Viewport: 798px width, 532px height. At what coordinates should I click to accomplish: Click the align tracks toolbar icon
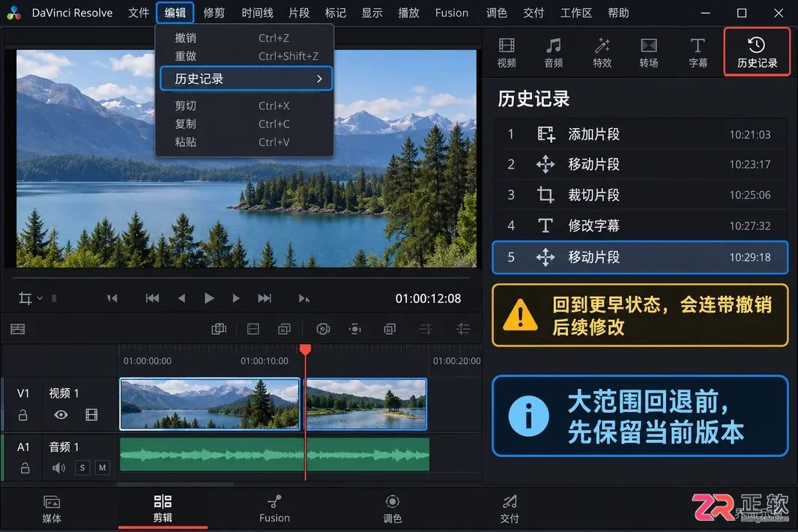pyautogui.click(x=426, y=330)
